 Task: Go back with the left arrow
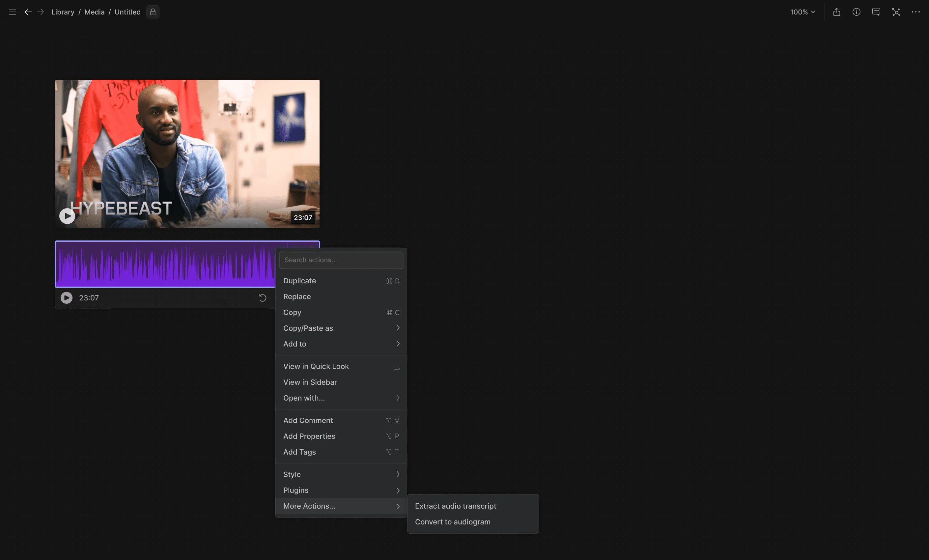pos(28,12)
